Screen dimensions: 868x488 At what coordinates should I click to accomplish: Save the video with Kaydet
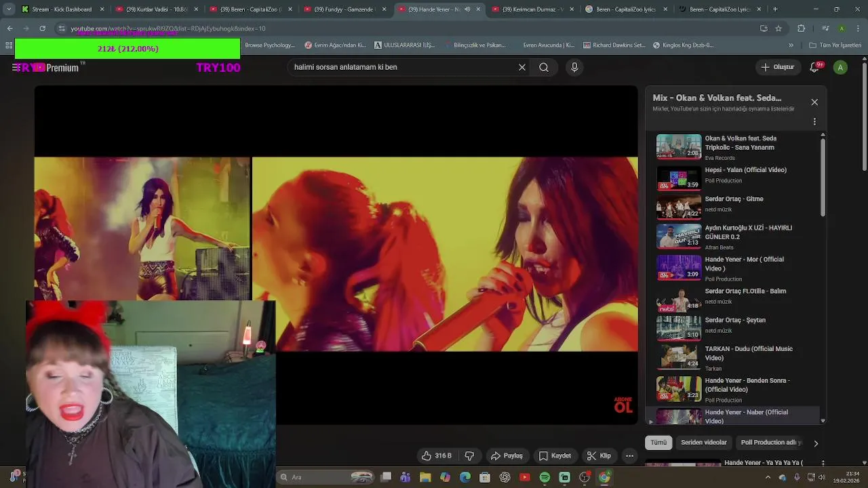coord(554,455)
